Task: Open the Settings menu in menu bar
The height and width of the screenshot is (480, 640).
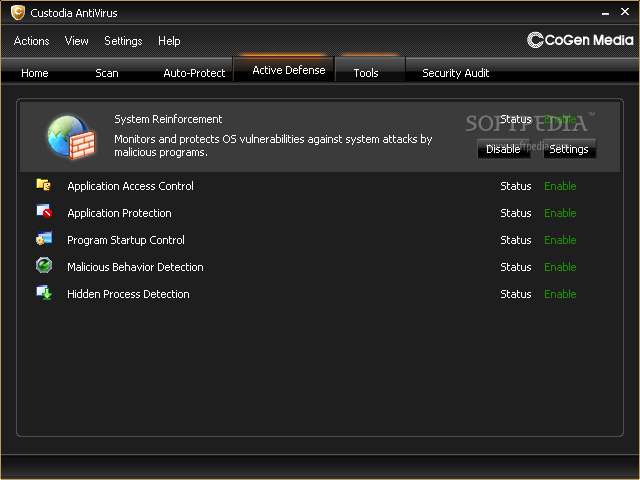Action: click(123, 41)
